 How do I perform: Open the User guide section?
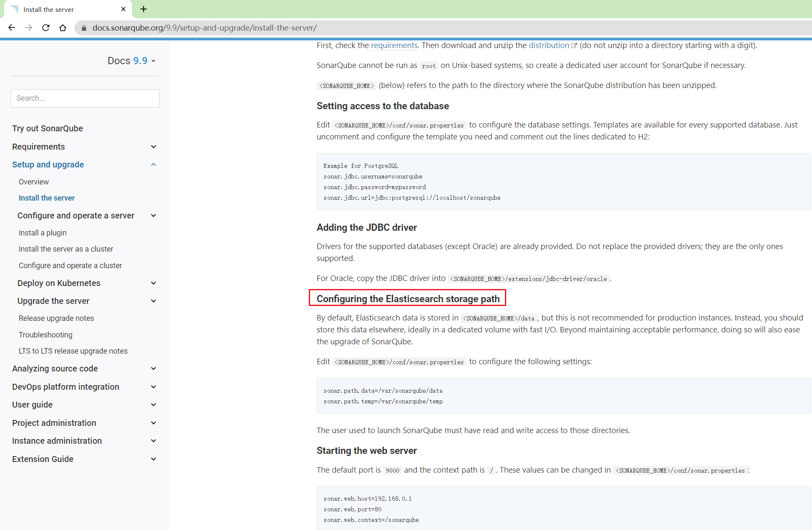tap(32, 405)
